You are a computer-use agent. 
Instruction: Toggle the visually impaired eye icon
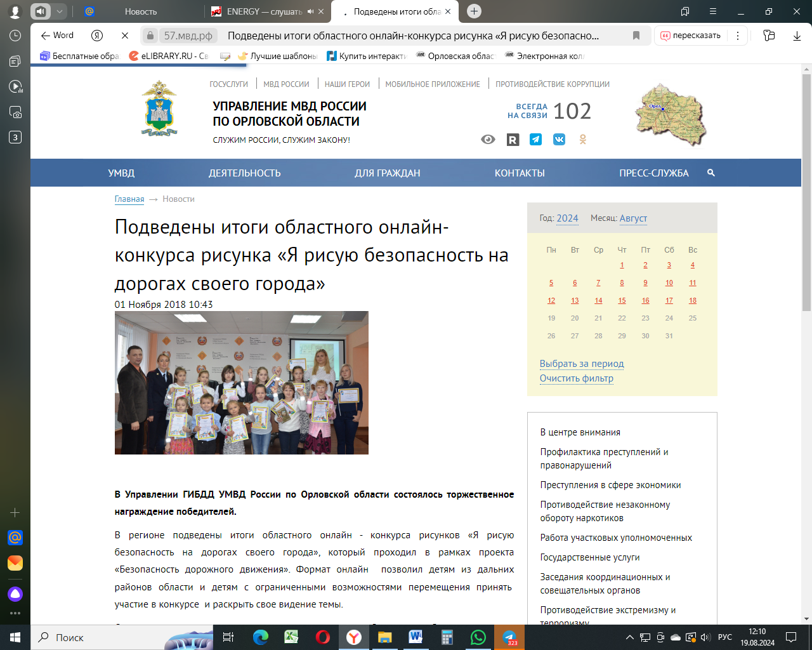coord(488,140)
